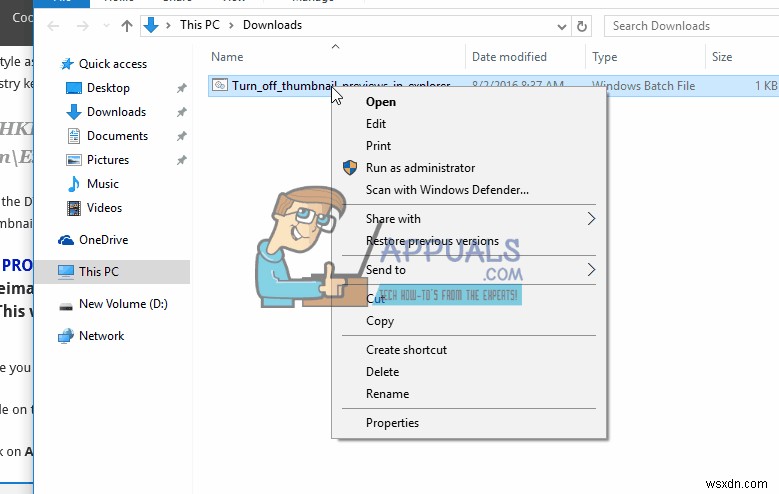The image size is (779, 494).
Task: Click the Forward navigation arrow
Action: pyautogui.click(x=82, y=26)
